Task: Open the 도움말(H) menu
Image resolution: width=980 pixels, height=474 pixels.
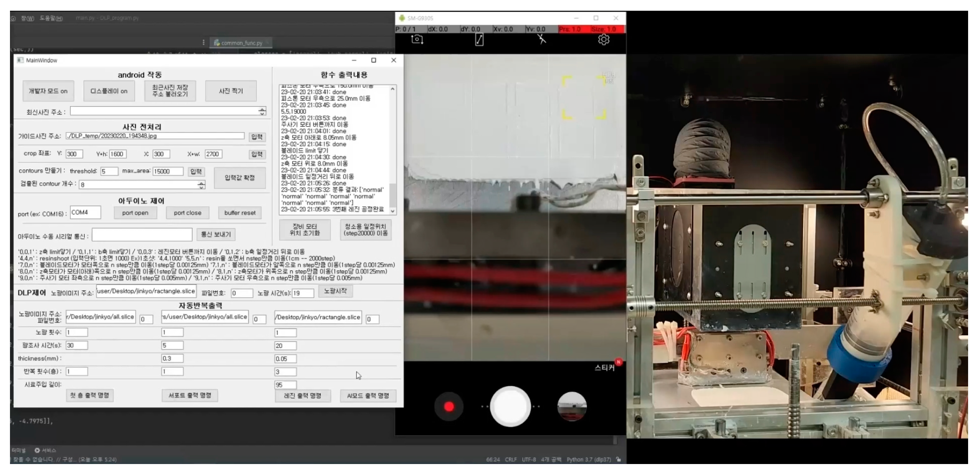Action: tap(51, 18)
